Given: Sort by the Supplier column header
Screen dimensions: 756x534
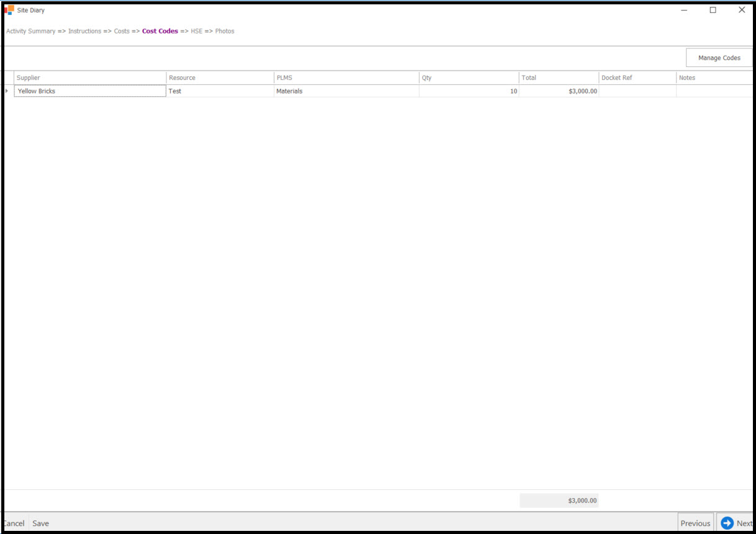Looking at the screenshot, I should coord(90,78).
